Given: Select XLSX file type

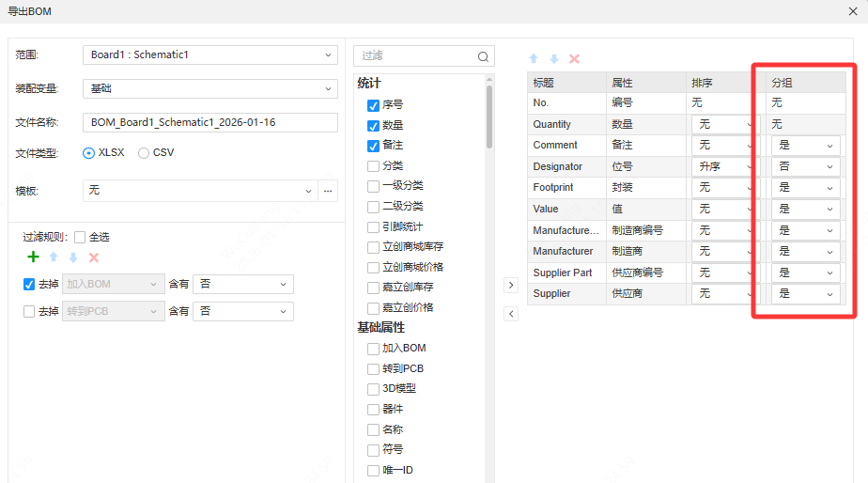Looking at the screenshot, I should (x=88, y=153).
